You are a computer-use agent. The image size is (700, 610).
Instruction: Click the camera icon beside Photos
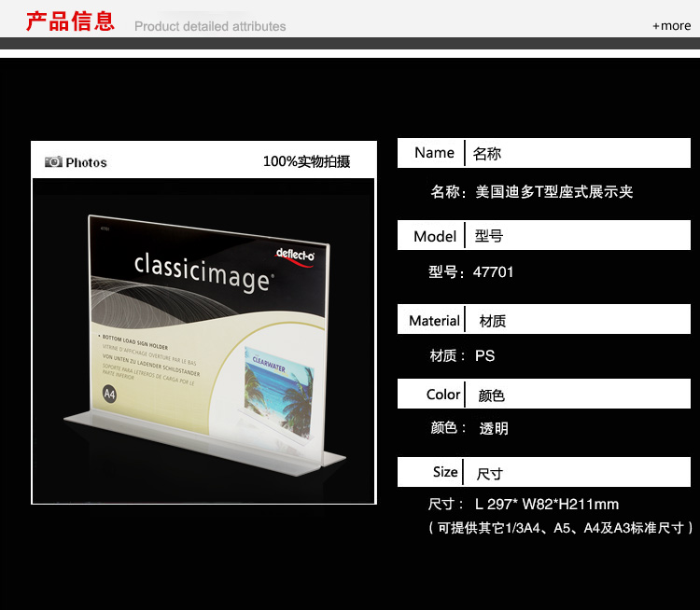53,161
